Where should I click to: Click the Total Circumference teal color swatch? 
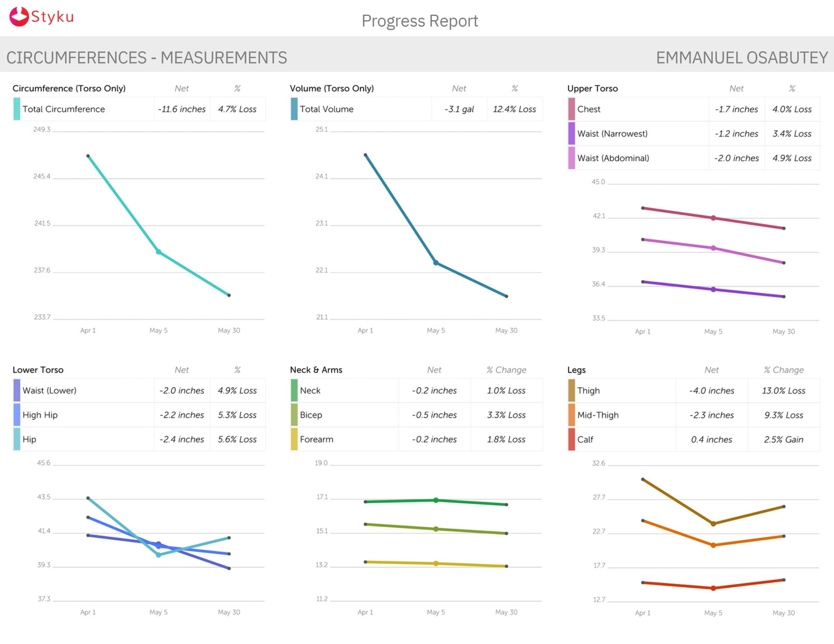tap(17, 109)
